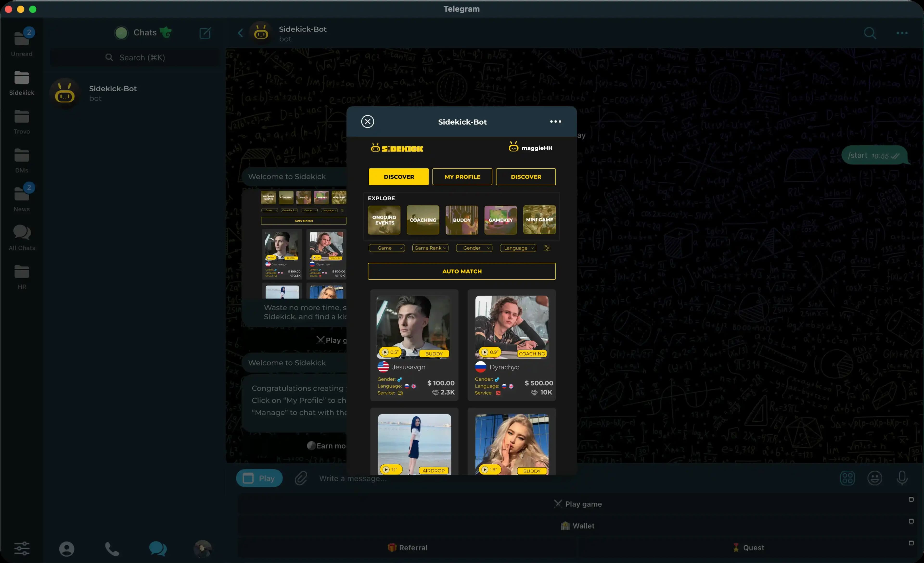Open Contacts tab icon
Viewport: 924px width, 563px height.
(x=66, y=549)
